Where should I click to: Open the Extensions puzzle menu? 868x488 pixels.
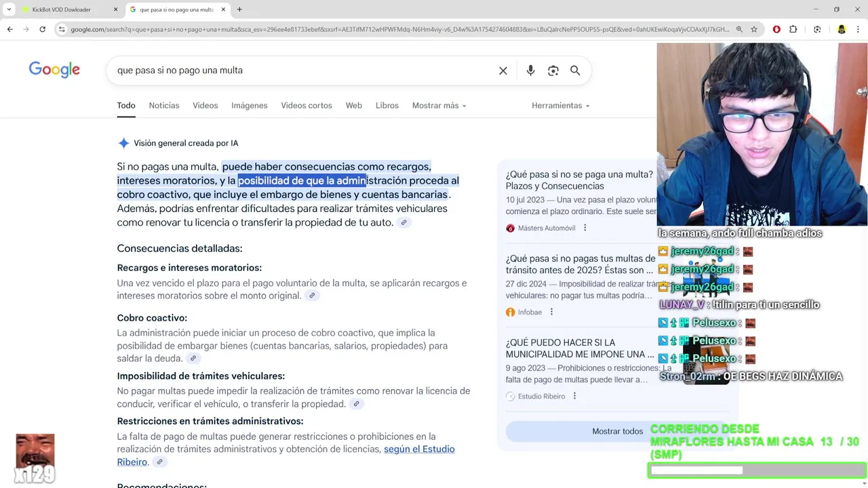793,29
